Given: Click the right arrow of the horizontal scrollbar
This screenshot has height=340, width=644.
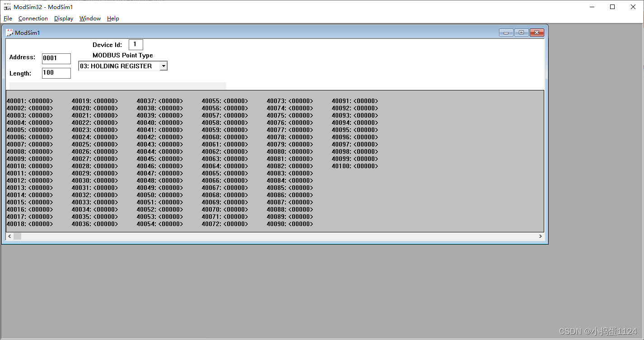Looking at the screenshot, I should click(541, 236).
